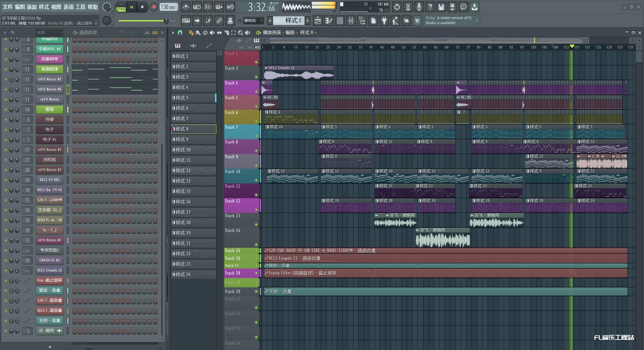Open the playlist menu arrow next to the magnet
The image size is (644, 350).
pos(173,33)
